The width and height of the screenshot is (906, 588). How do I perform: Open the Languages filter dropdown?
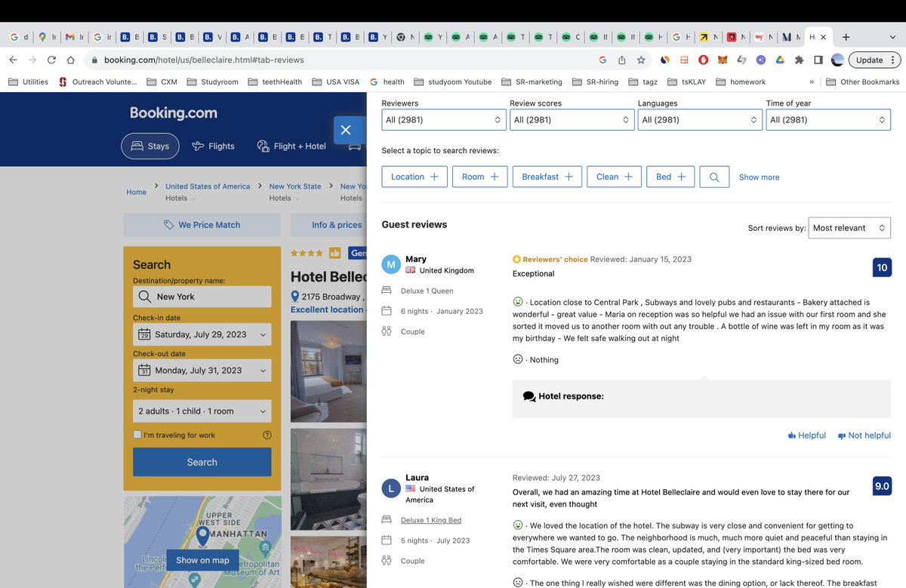pyautogui.click(x=701, y=119)
